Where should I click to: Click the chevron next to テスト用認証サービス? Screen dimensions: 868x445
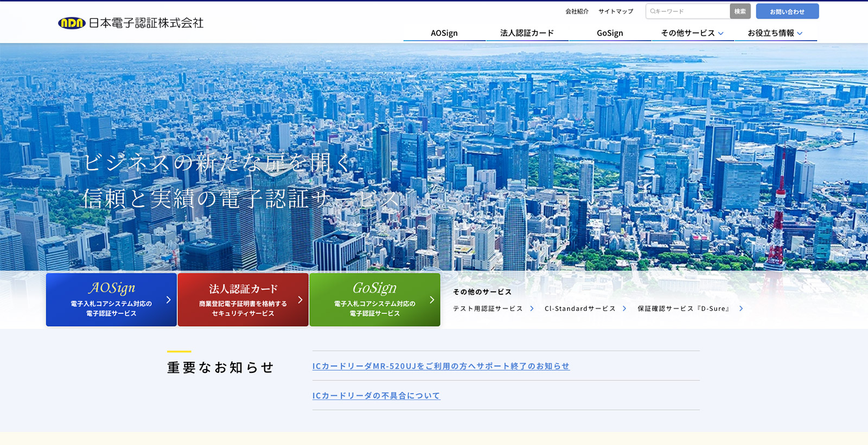point(532,308)
